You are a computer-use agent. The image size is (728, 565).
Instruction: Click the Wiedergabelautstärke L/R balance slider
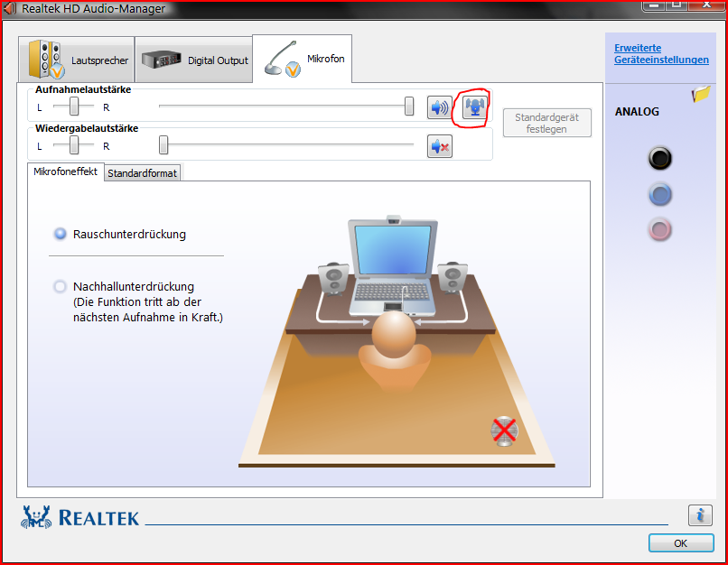tap(73, 145)
